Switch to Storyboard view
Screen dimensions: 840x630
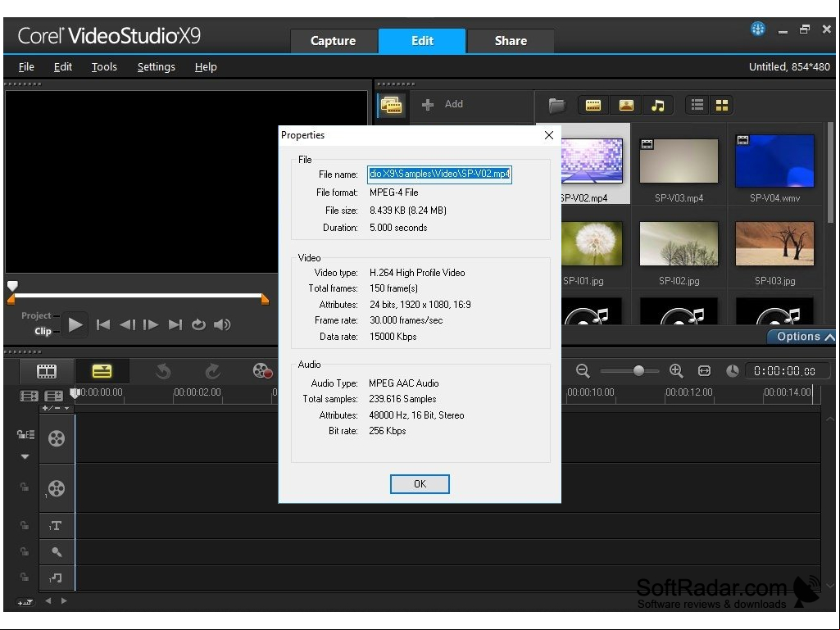click(47, 371)
